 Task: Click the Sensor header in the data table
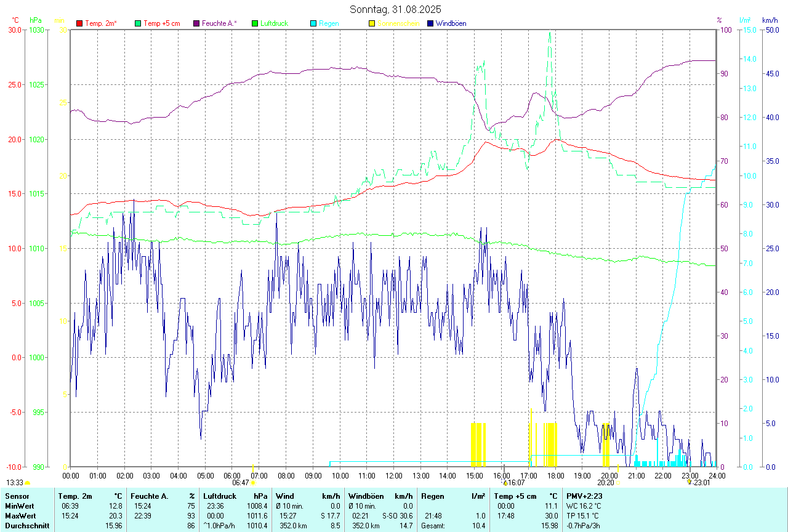pos(16,496)
